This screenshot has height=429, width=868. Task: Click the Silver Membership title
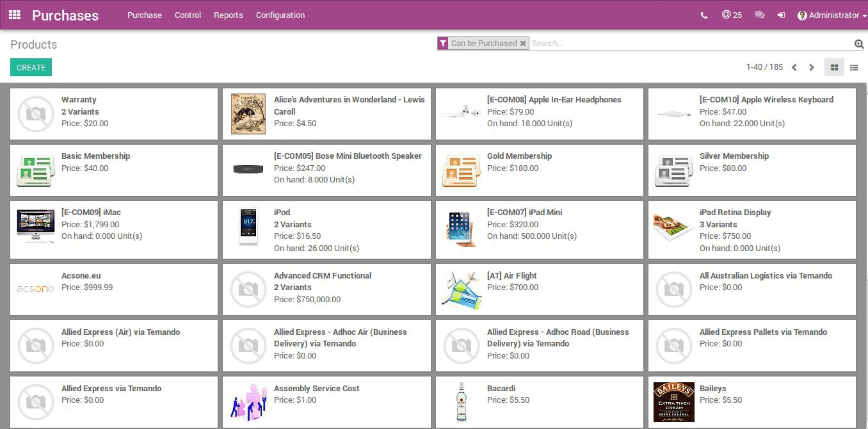[734, 156]
